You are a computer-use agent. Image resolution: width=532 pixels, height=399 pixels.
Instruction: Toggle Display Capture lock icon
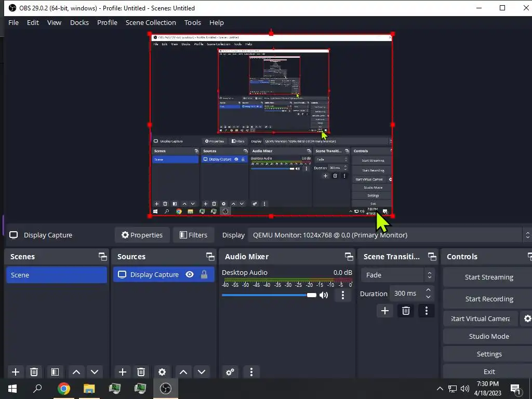(x=204, y=274)
